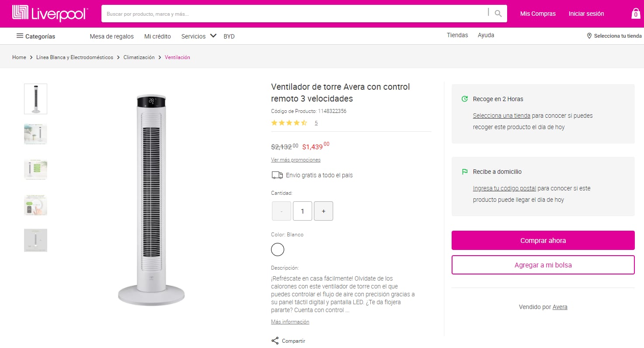Click the Recoge en 2 Horas pickup icon
The image size is (644, 348).
[x=464, y=98]
